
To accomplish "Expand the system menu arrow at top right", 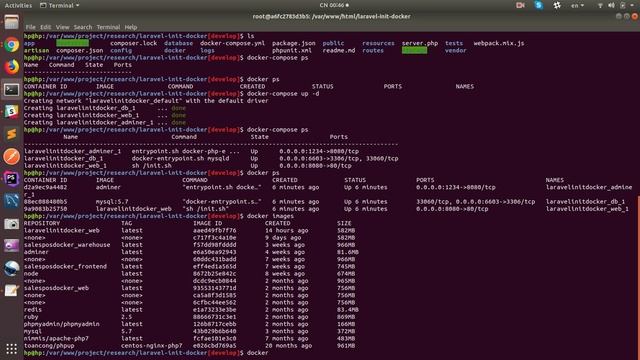I will 633,5.
